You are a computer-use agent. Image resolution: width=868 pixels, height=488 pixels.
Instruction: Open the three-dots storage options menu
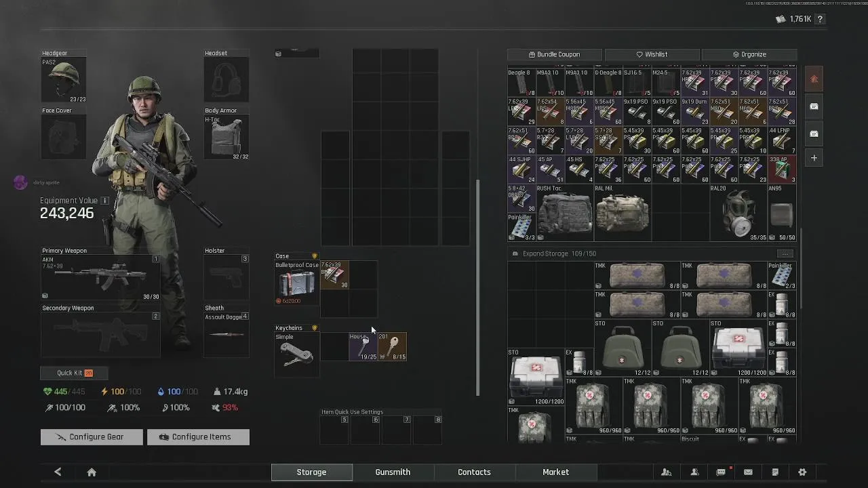(785, 253)
